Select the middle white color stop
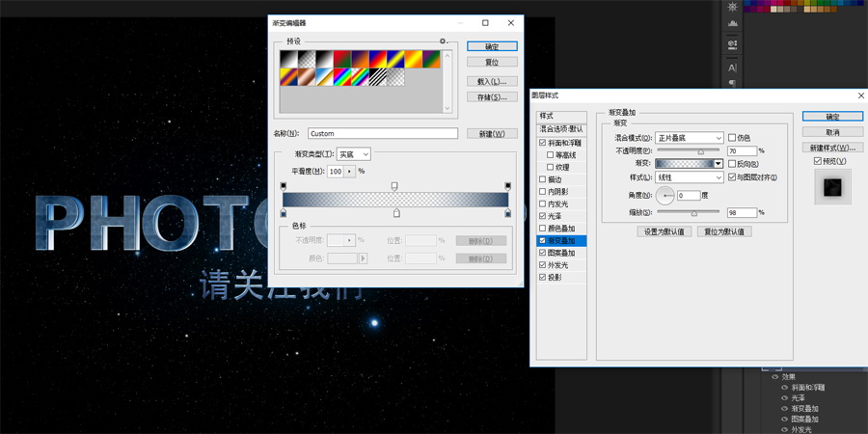Screen dimensions: 868x434 click(x=396, y=213)
